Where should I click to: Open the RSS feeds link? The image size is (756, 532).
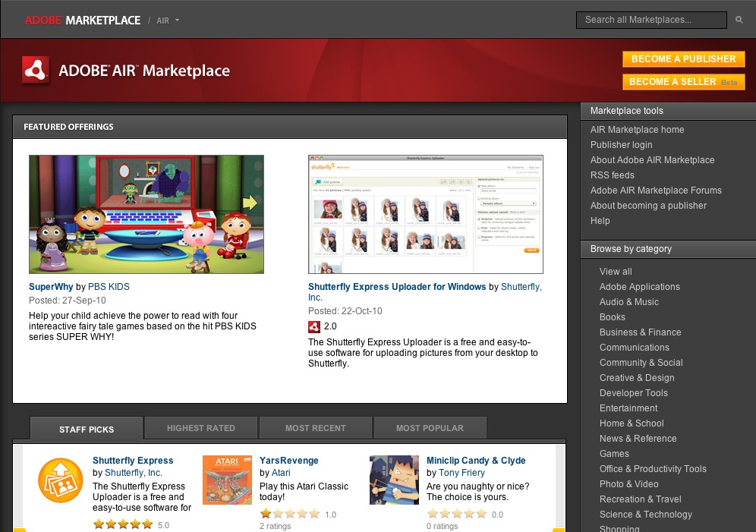[613, 175]
